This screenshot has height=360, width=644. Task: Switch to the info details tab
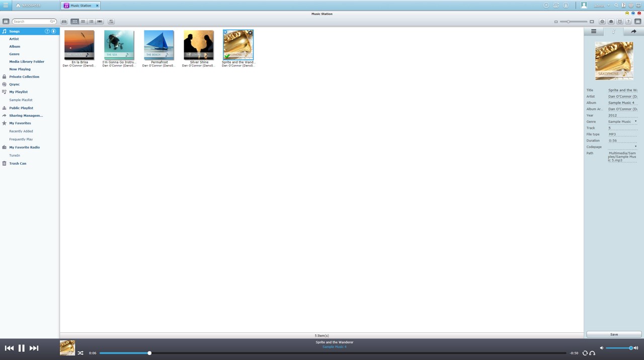coord(613,31)
